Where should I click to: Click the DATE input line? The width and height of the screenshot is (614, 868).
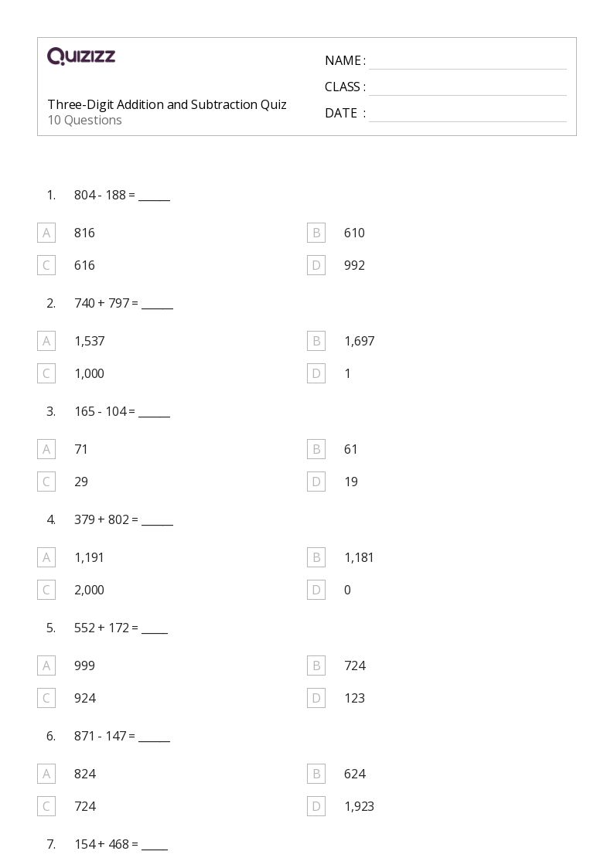click(x=468, y=114)
